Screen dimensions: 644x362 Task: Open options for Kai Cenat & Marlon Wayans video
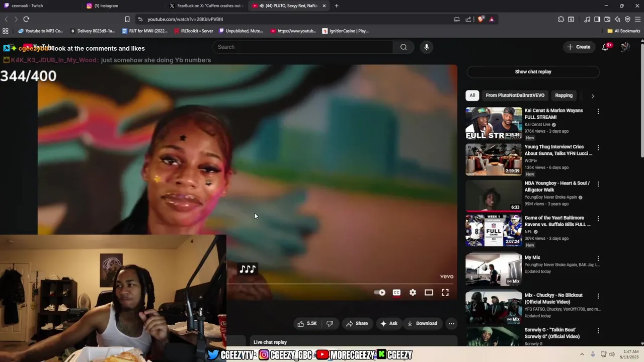598,111
